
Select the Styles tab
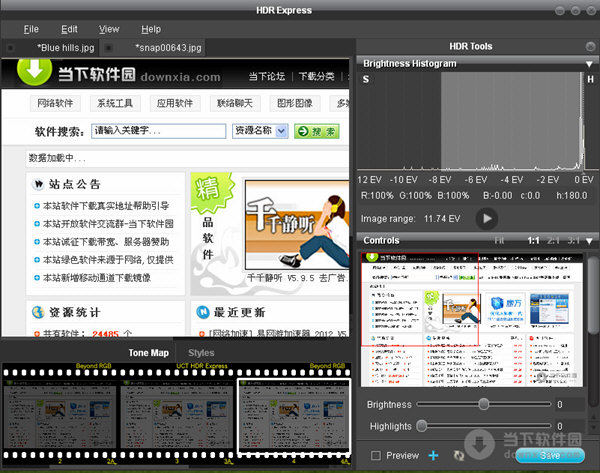pos(201,353)
